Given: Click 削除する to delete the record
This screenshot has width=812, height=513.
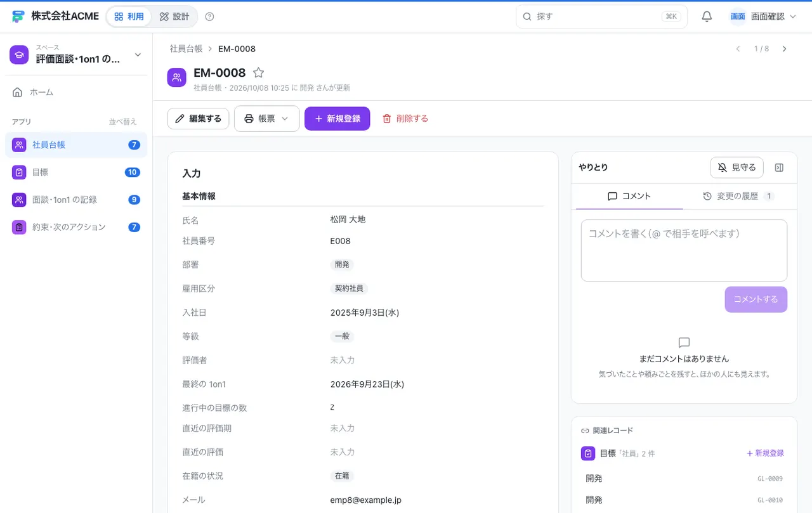Looking at the screenshot, I should [x=405, y=119].
